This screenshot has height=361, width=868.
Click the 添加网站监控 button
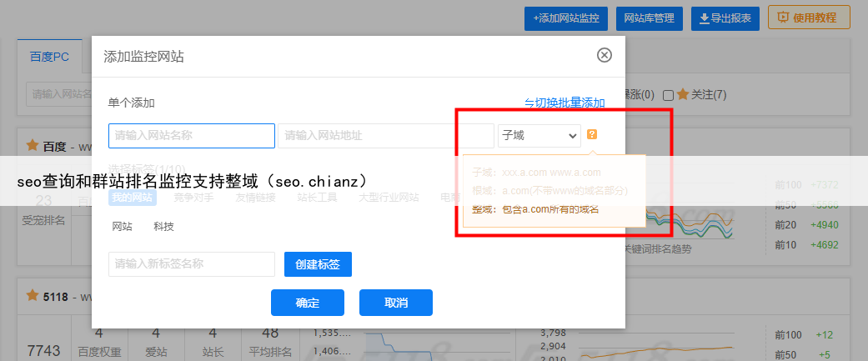[566, 18]
